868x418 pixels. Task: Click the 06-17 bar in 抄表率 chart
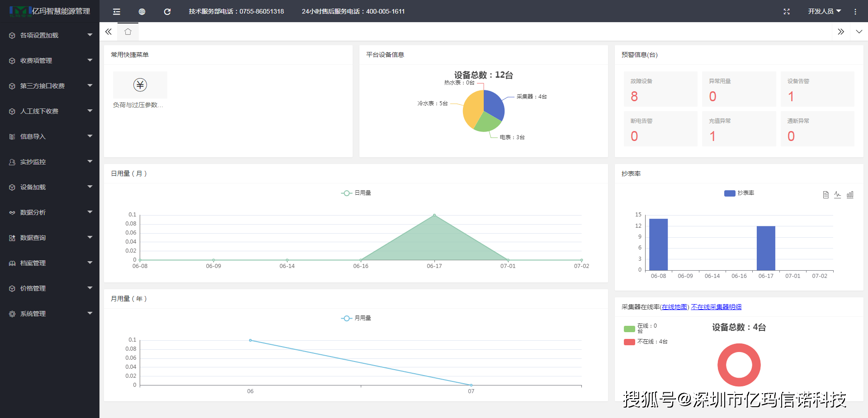point(766,248)
